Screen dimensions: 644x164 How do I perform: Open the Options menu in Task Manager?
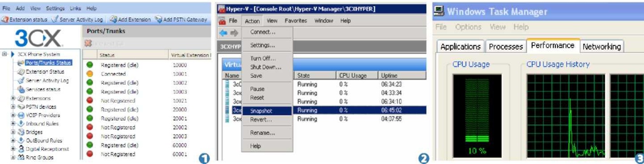[x=469, y=27]
